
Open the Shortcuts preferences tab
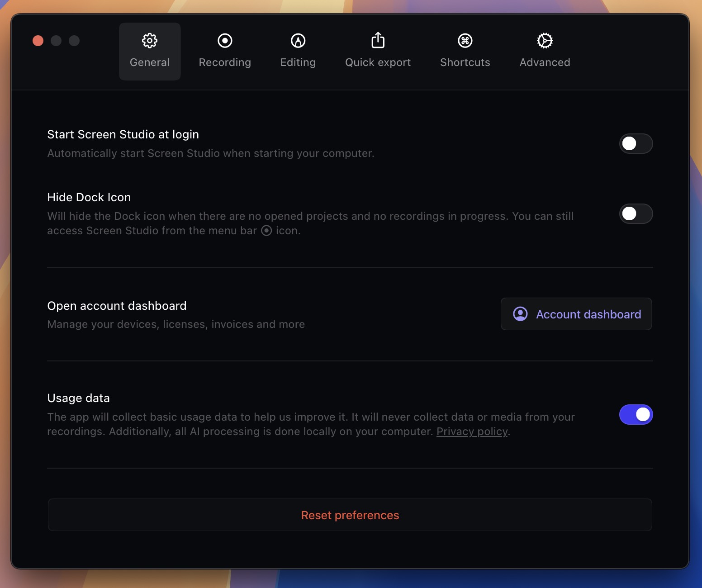[465, 51]
